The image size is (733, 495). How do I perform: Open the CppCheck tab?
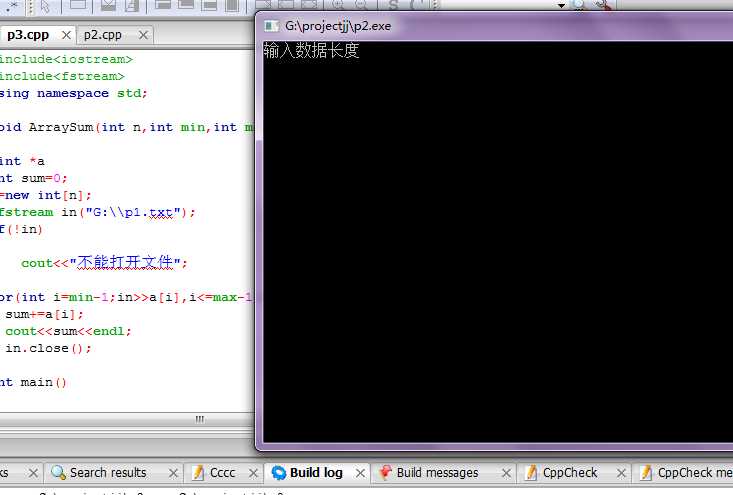569,473
